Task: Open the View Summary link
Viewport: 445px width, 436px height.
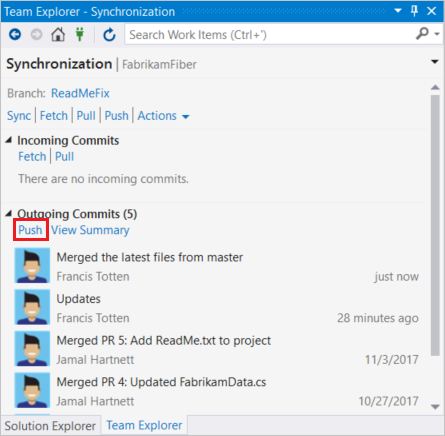Action: coord(90,230)
